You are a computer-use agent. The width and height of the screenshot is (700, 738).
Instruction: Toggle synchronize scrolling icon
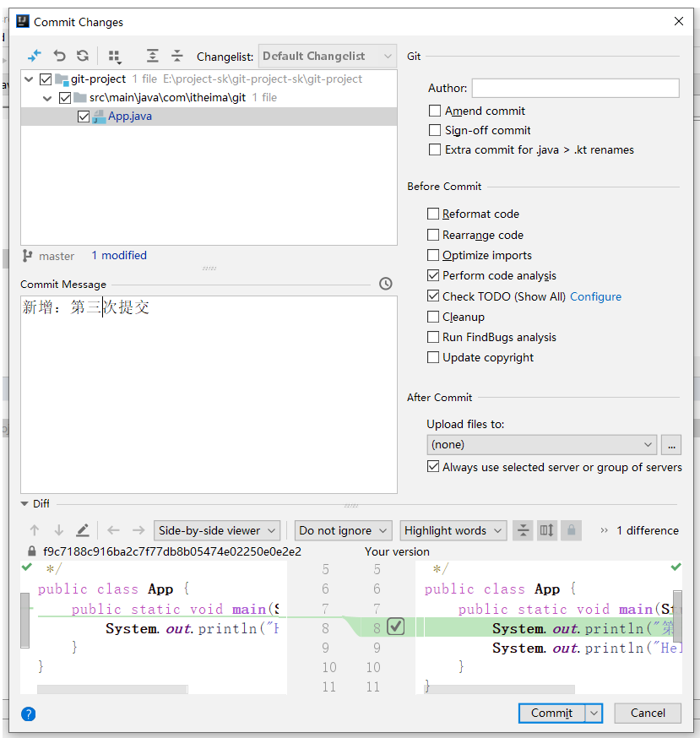[x=547, y=530]
